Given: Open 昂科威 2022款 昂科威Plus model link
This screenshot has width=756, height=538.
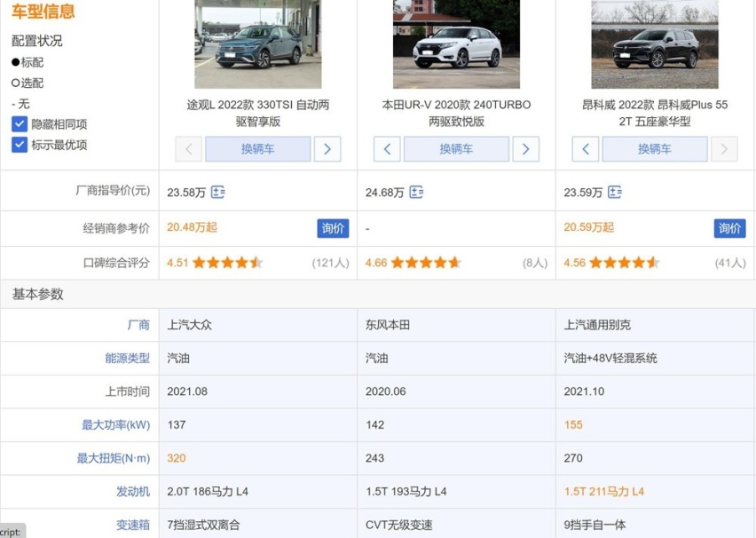Looking at the screenshot, I should coord(655,113).
